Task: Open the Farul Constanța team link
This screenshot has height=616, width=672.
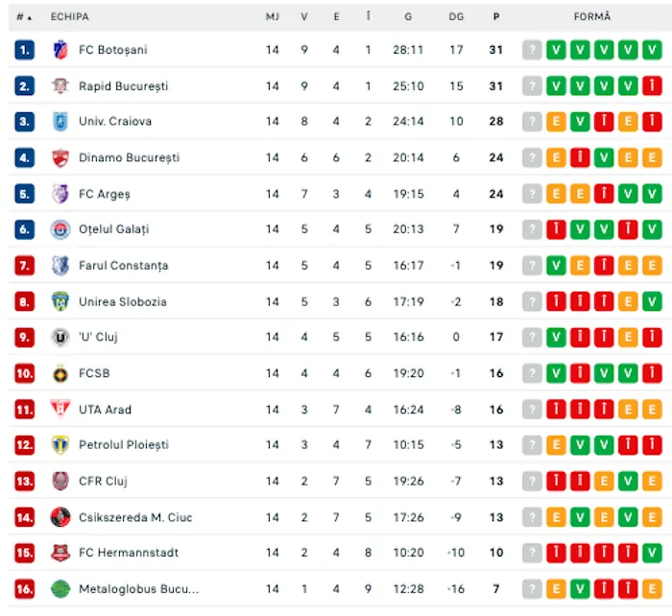Action: tap(123, 266)
